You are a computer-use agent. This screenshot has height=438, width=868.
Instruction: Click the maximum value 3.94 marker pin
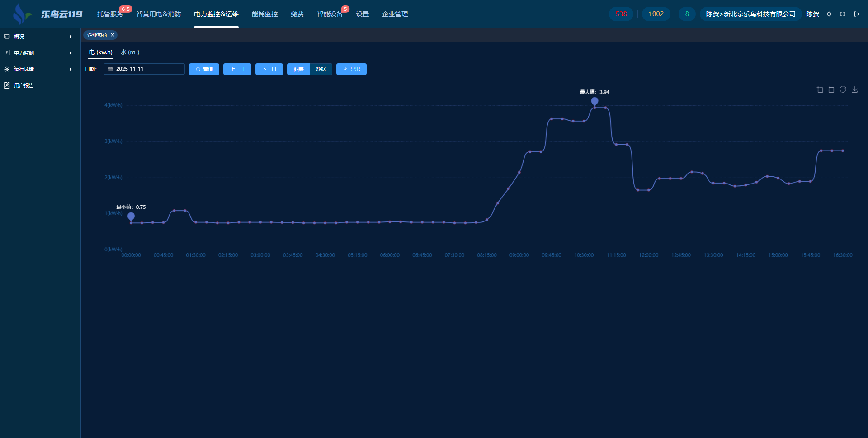click(x=594, y=102)
